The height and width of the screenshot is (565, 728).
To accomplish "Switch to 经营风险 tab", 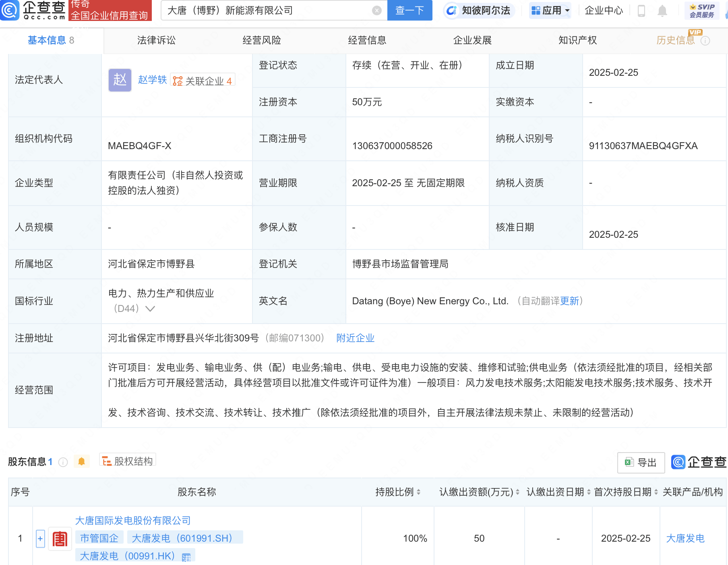I will (x=262, y=40).
